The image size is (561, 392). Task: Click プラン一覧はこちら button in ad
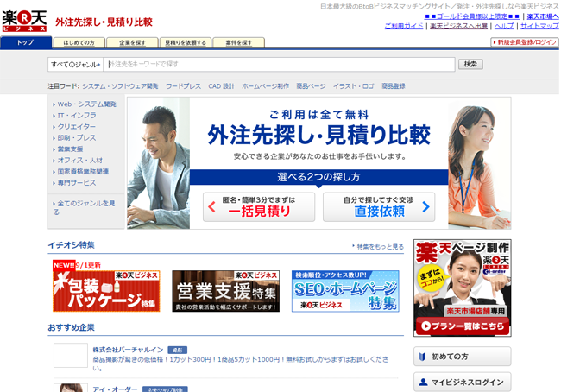tap(463, 326)
